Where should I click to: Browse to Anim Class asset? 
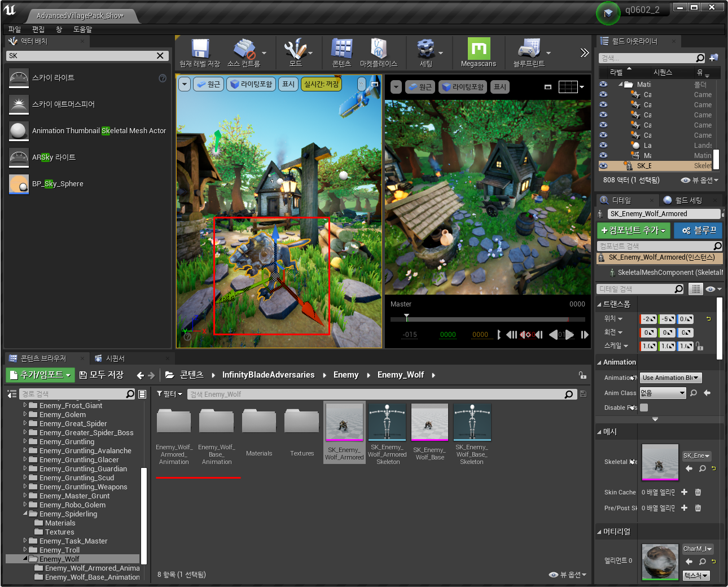pos(694,393)
